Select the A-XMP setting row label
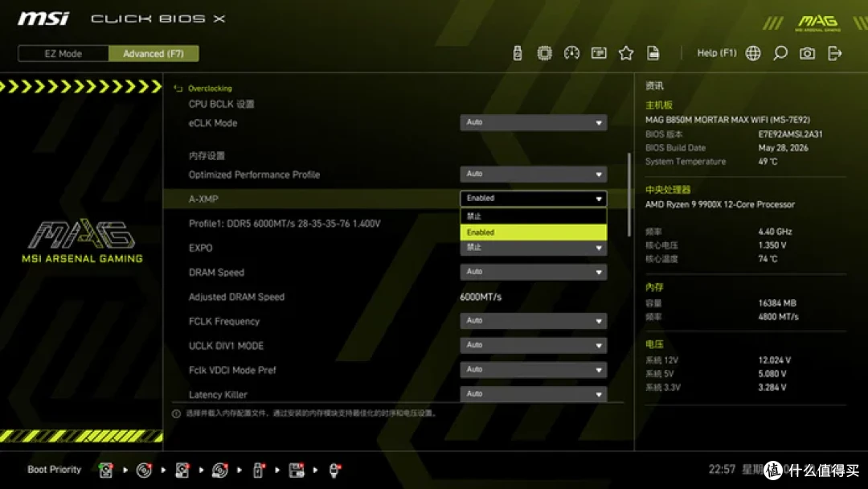Screen dimensions: 868x489 click(203, 199)
